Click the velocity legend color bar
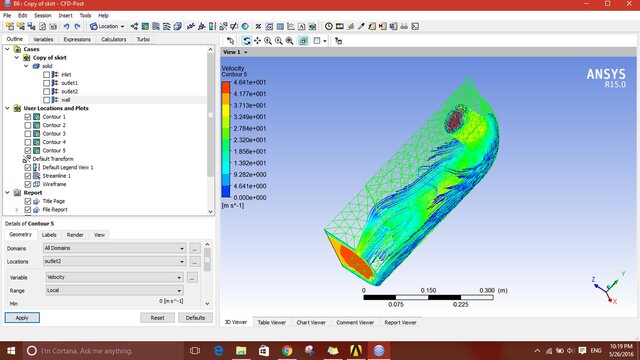Image resolution: width=640 pixels, height=360 pixels. (226, 140)
